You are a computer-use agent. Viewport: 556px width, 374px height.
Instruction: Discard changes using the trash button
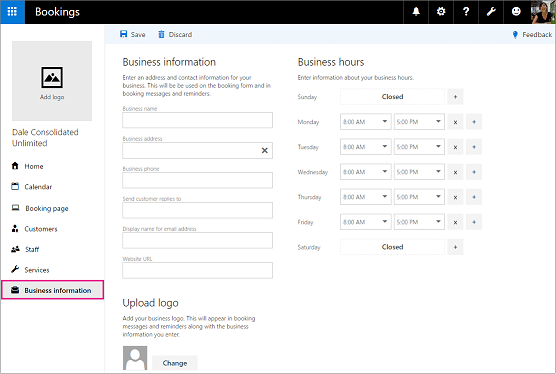click(175, 34)
